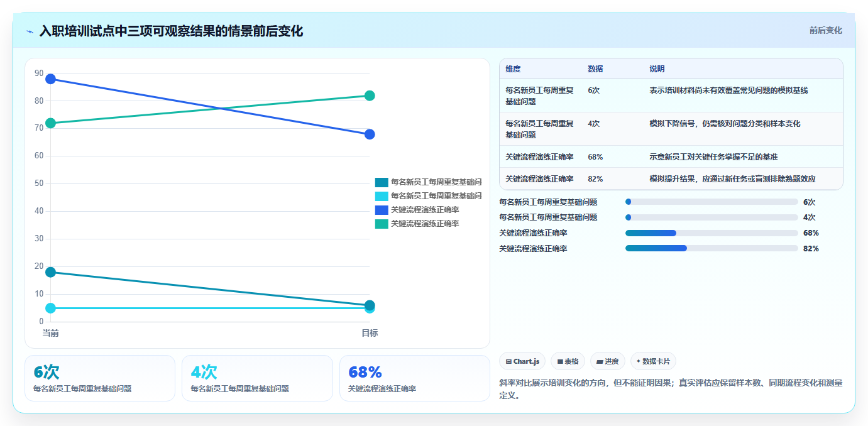Open the 6次 summary card
Image resolution: width=868 pixels, height=426 pixels.
pyautogui.click(x=100, y=378)
